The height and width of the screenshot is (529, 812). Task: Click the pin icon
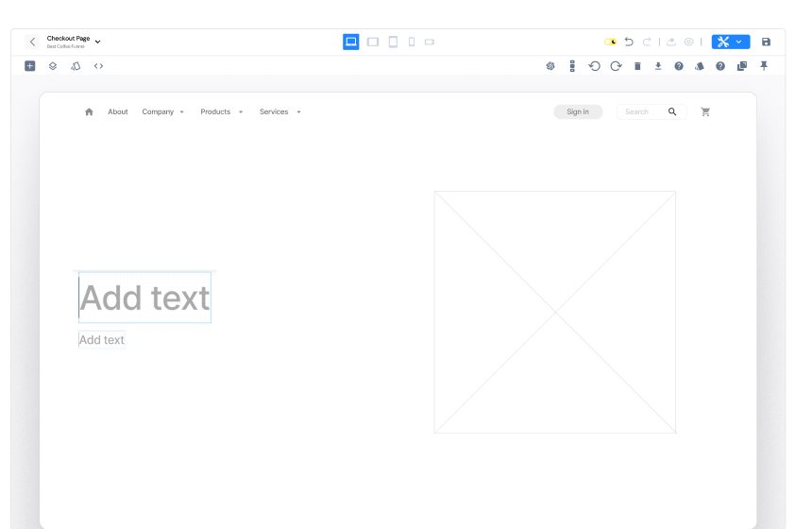tap(764, 65)
